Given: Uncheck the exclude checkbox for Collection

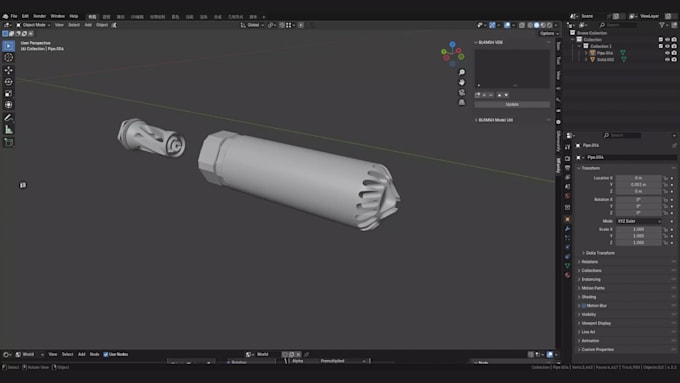Looking at the screenshot, I should click(660, 39).
